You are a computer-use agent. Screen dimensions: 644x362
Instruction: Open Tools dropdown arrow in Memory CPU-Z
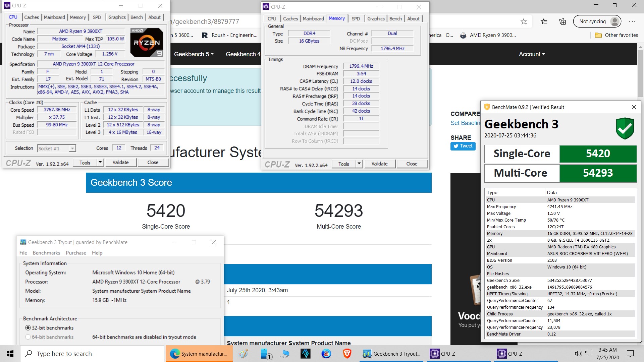(359, 164)
